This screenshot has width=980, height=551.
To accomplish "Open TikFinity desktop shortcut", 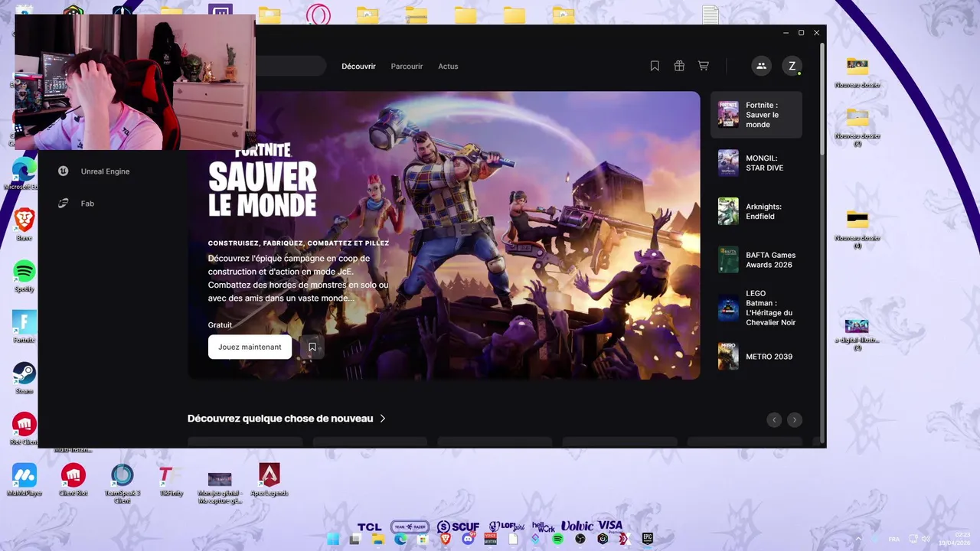I will click(x=171, y=480).
